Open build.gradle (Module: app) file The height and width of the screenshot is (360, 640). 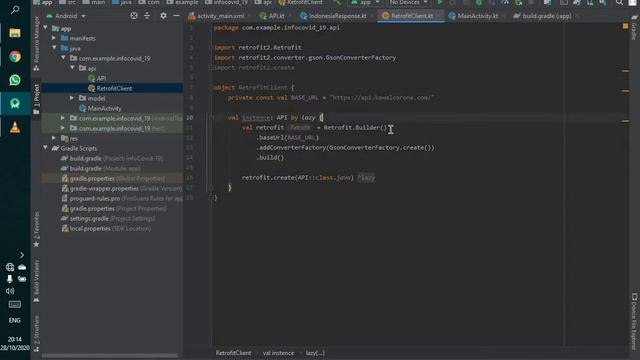100,168
